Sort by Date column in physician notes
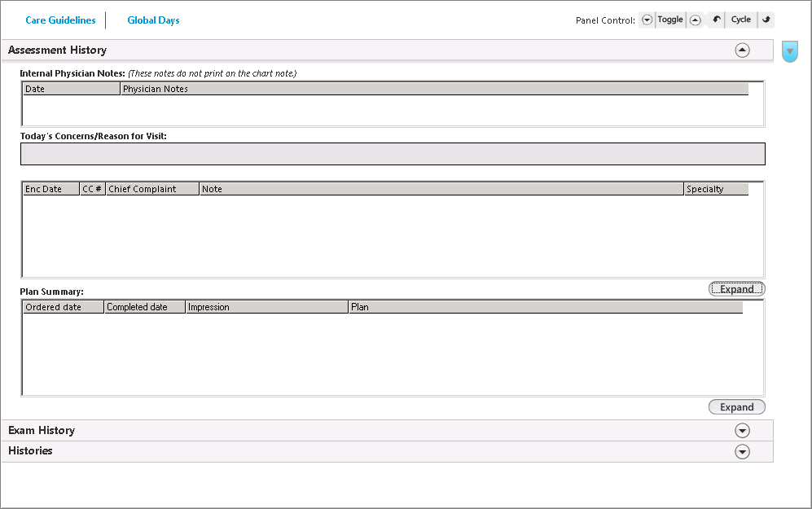The width and height of the screenshot is (812, 509). point(72,89)
